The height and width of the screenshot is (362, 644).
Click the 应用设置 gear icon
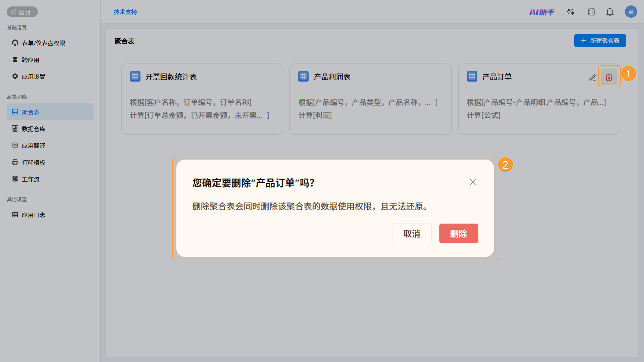point(15,76)
